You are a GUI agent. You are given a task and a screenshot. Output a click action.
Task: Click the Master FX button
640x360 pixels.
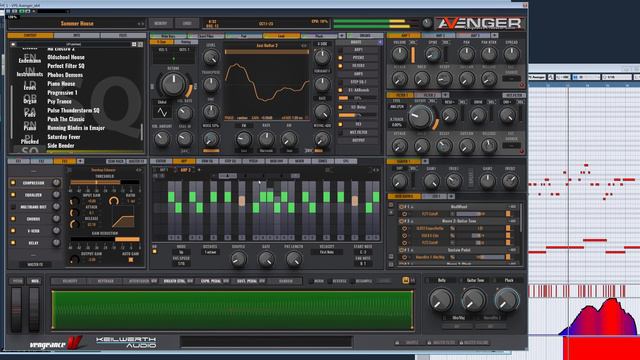point(137,162)
